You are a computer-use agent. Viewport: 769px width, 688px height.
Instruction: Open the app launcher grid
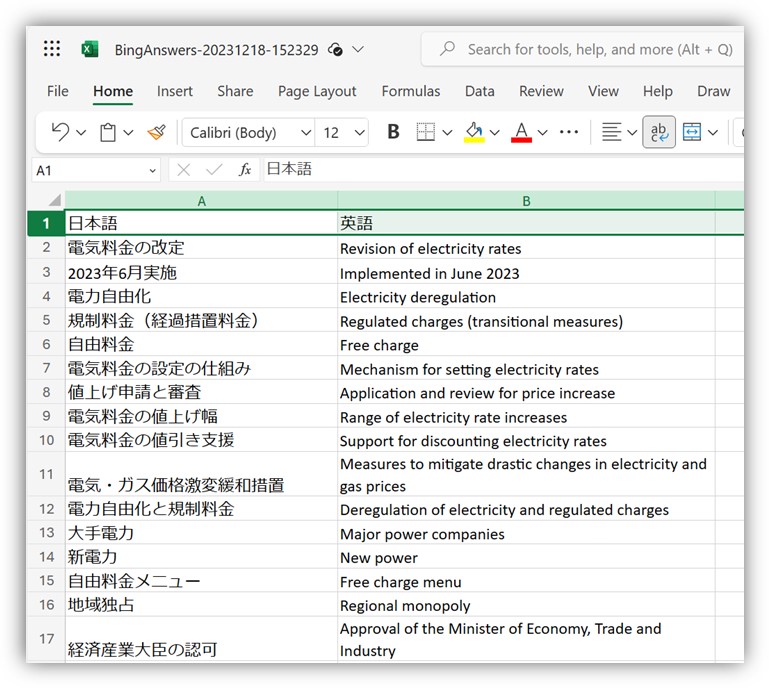52,49
